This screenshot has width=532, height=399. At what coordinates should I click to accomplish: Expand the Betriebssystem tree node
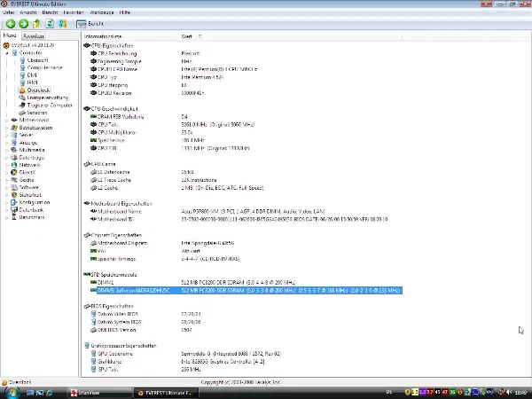[6, 128]
